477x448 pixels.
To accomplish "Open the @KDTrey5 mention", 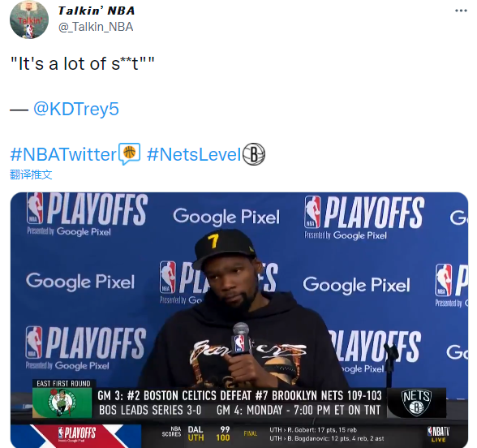I will pyautogui.click(x=75, y=109).
